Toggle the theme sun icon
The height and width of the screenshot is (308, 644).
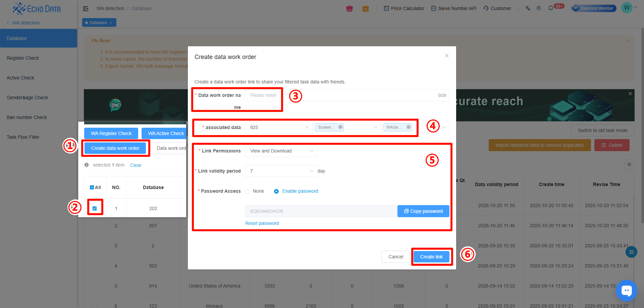(x=539, y=8)
